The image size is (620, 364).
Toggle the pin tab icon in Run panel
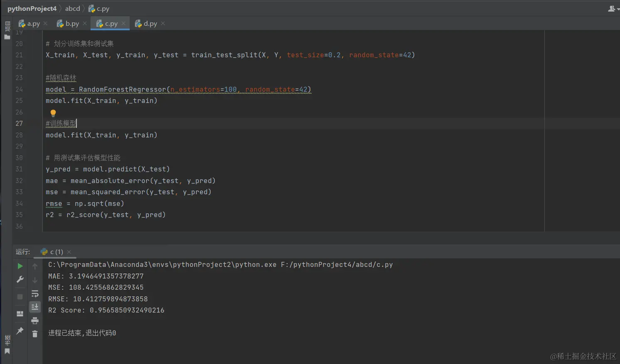click(x=20, y=330)
